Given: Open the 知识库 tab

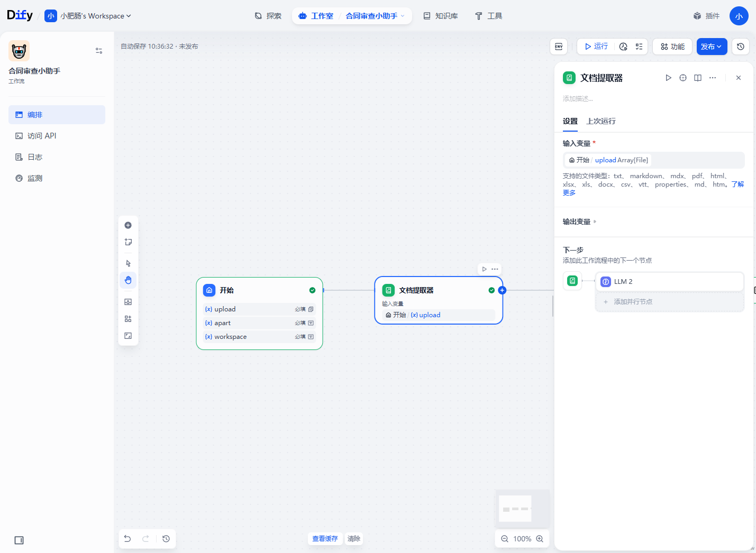Looking at the screenshot, I should pyautogui.click(x=441, y=16).
